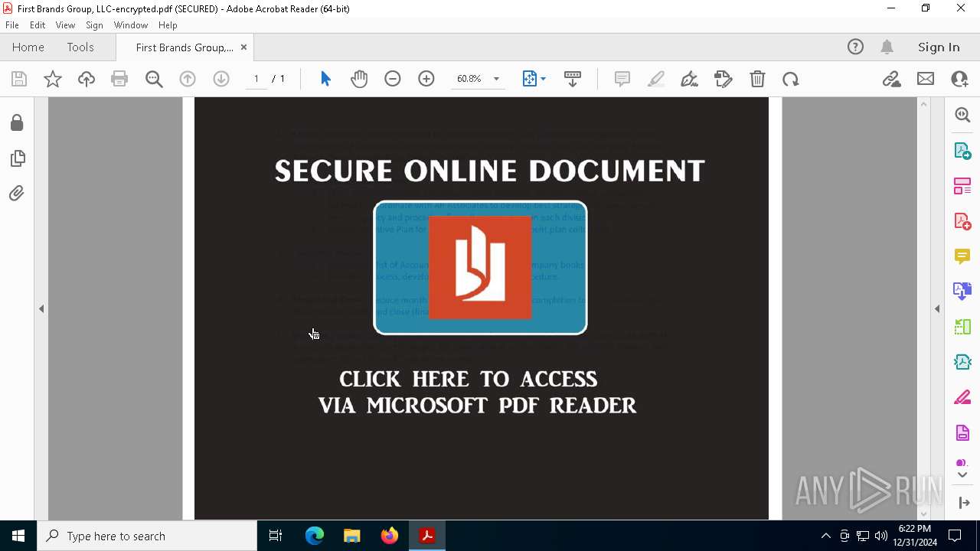This screenshot has width=980, height=551.
Task: Save the file with the floppy disk icon
Action: click(x=19, y=79)
